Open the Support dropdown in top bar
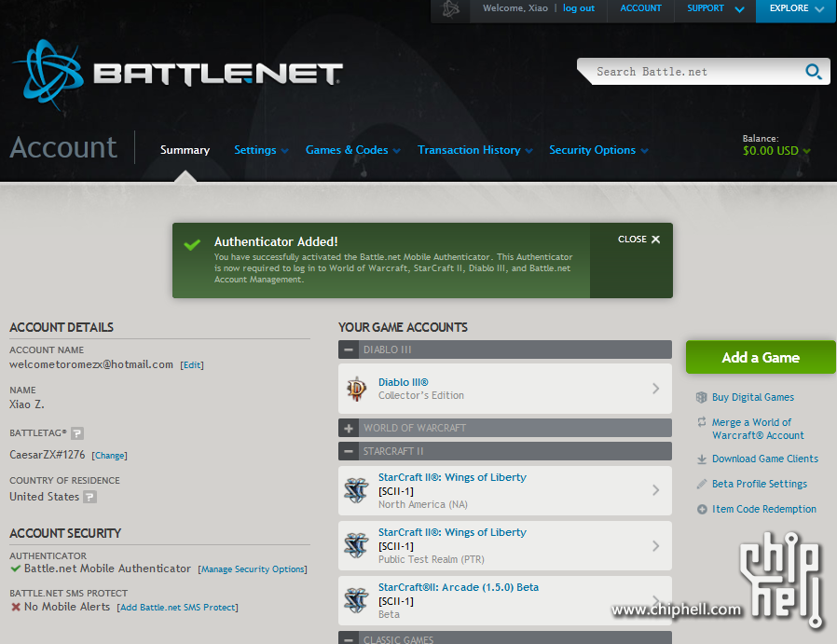Viewport: 837px width, 644px height. coord(715,8)
